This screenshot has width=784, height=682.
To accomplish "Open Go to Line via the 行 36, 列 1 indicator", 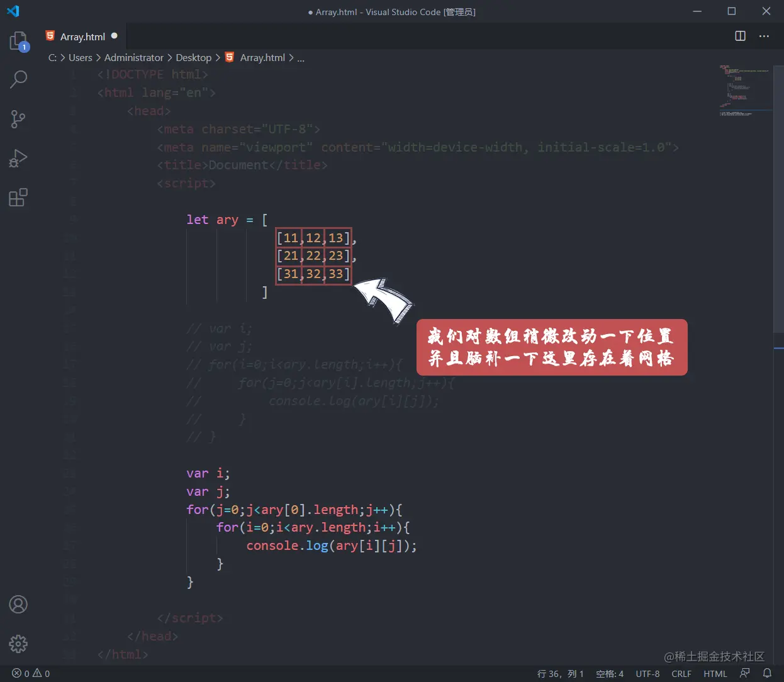I will pos(559,673).
